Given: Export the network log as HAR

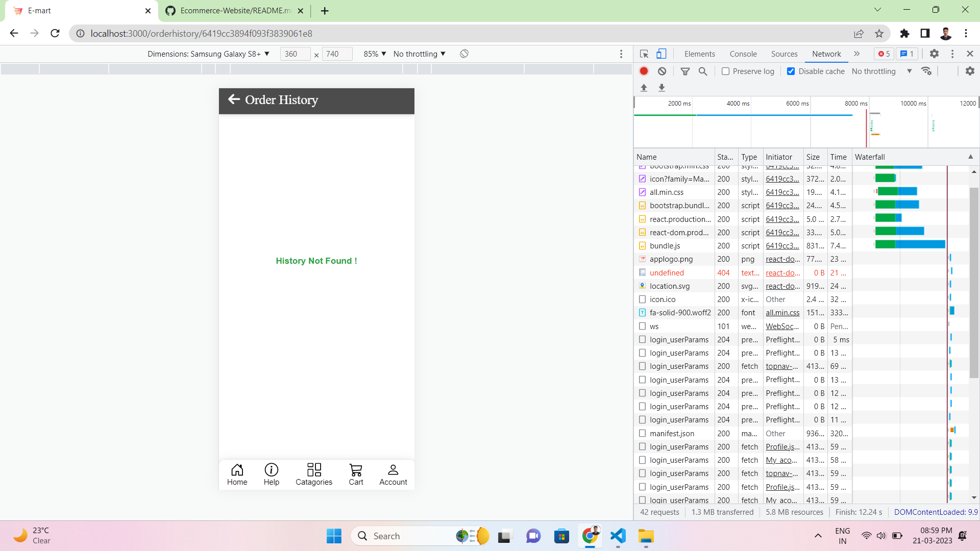Looking at the screenshot, I should [661, 88].
